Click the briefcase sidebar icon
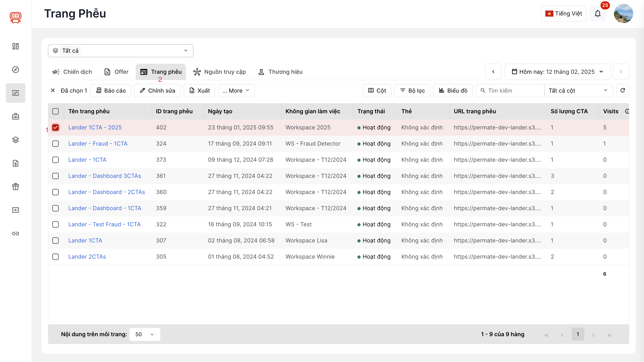644x362 pixels. [x=15, y=116]
